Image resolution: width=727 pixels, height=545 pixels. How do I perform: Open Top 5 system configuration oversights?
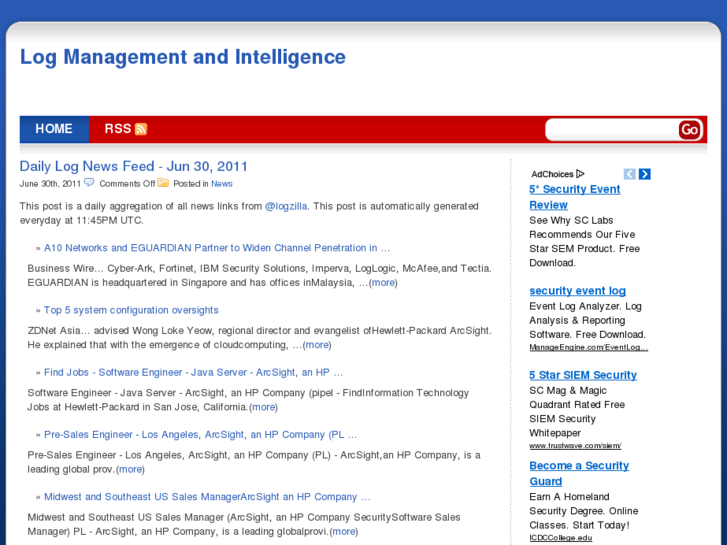[131, 310]
